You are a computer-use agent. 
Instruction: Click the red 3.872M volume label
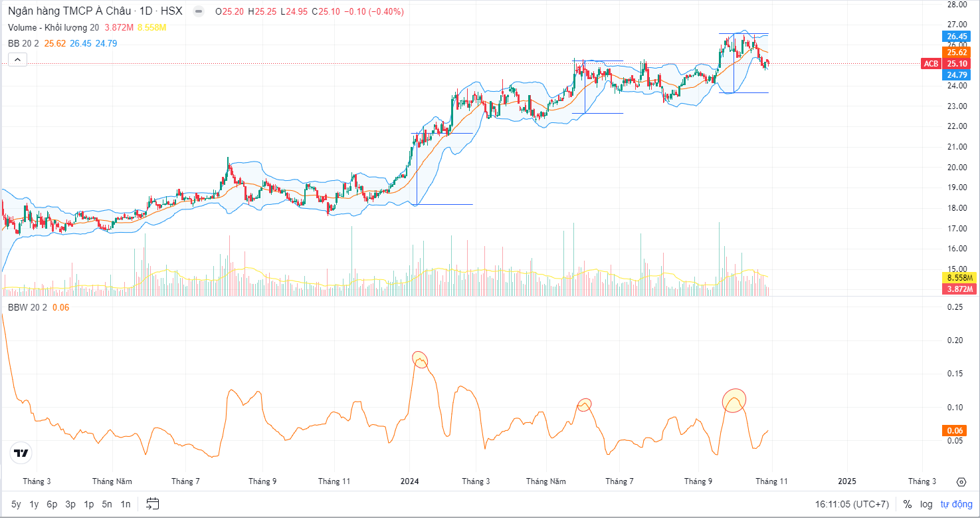point(959,289)
